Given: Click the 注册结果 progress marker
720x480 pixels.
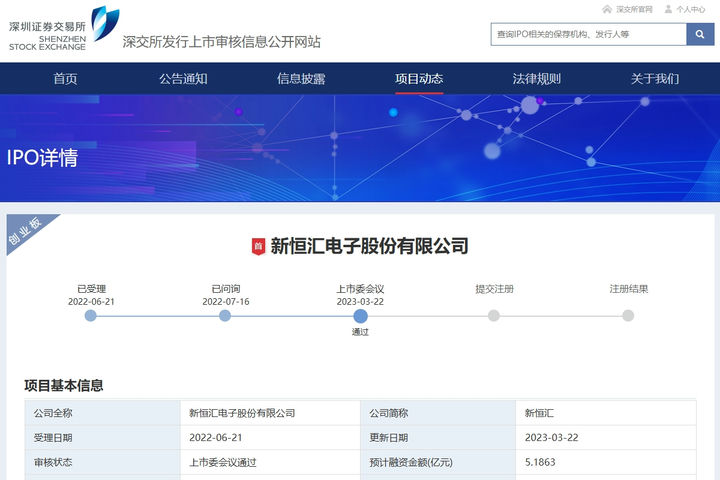Looking at the screenshot, I should click(x=628, y=316).
